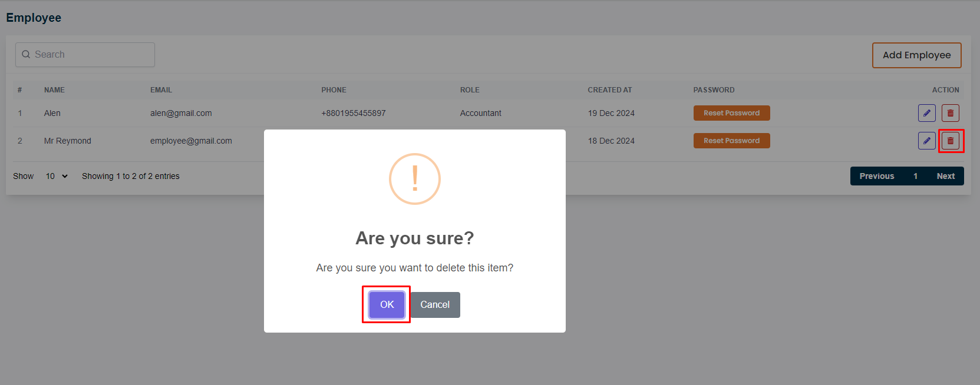Select page 1 in pagination

coord(915,176)
